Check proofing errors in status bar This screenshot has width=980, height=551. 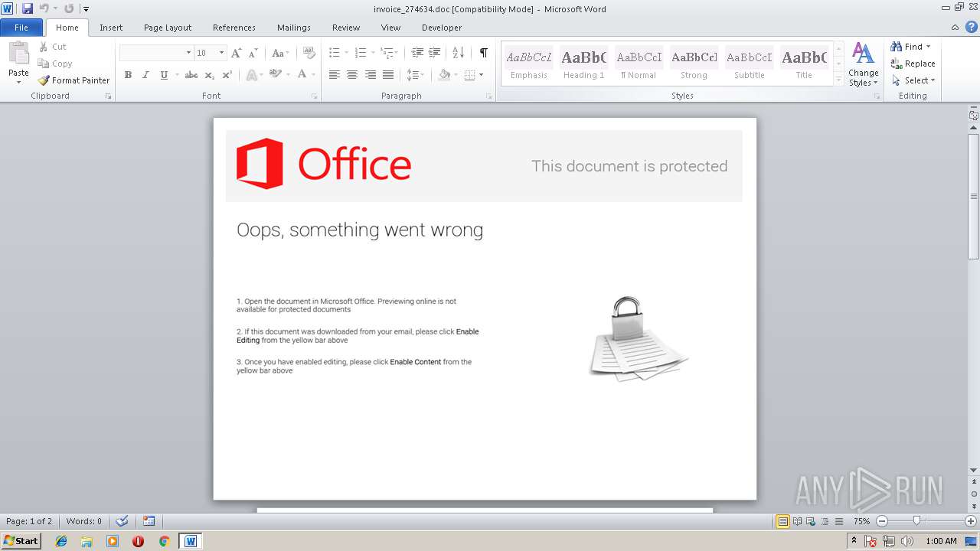122,521
